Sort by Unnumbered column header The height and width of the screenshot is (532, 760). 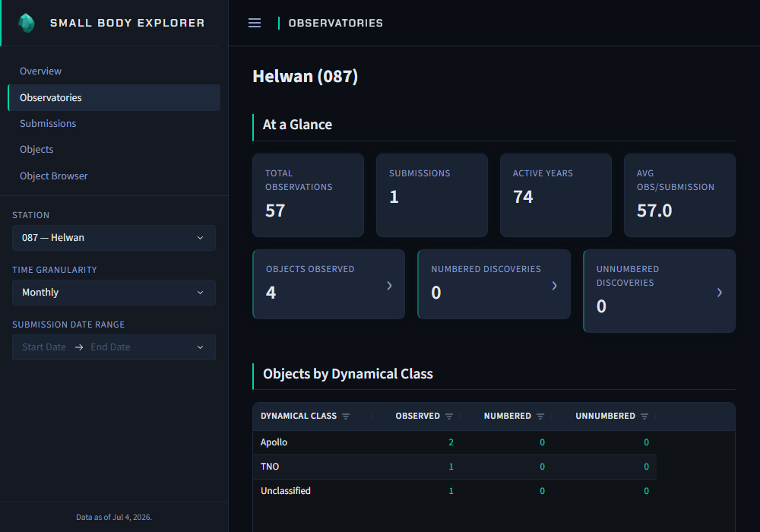(x=606, y=416)
